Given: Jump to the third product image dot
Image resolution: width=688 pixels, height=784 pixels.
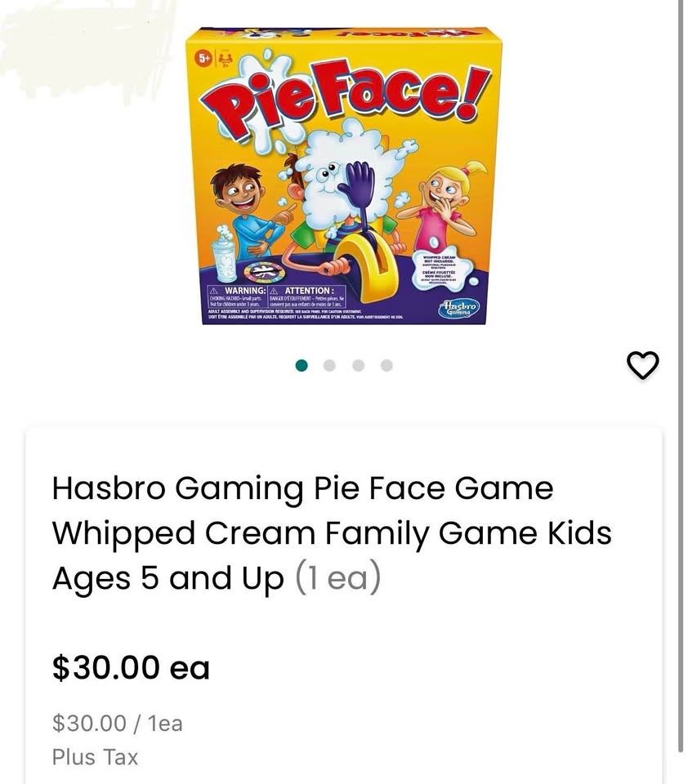Looking at the screenshot, I should pyautogui.click(x=359, y=365).
